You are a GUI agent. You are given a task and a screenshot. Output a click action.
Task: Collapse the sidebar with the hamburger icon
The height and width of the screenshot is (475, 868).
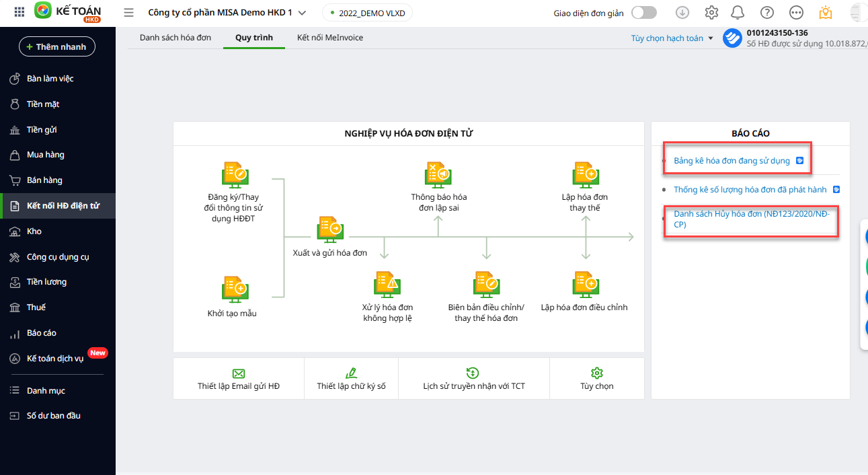[129, 13]
